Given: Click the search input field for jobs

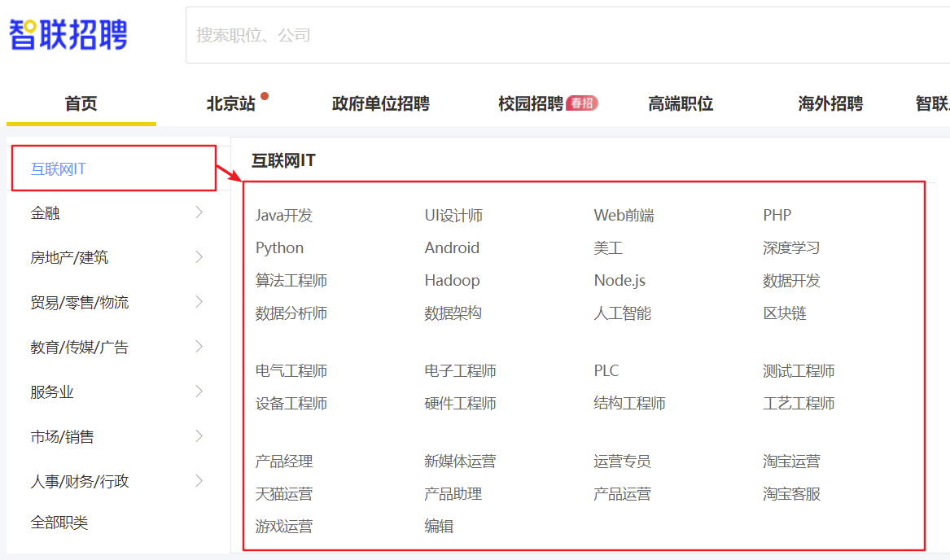Looking at the screenshot, I should (407, 34).
